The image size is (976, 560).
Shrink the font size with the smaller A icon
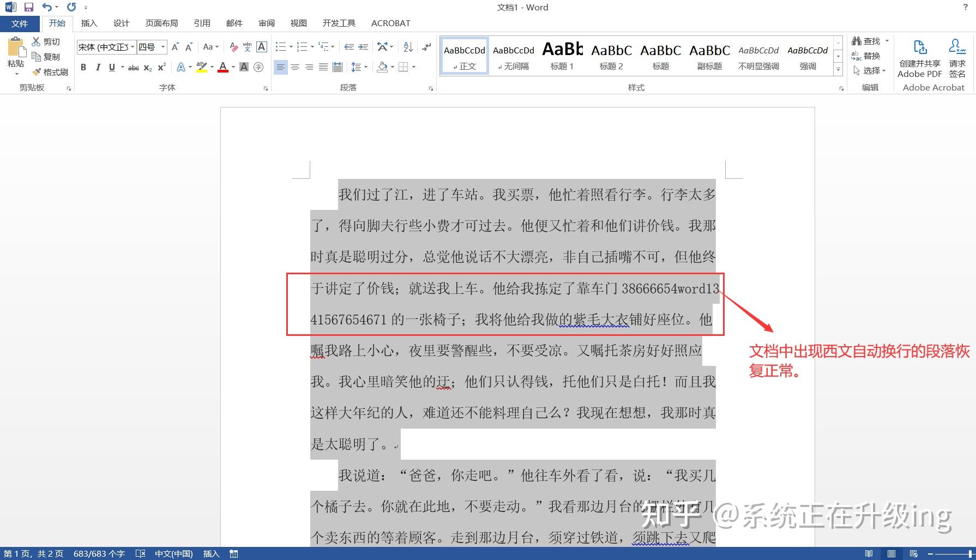(x=189, y=47)
